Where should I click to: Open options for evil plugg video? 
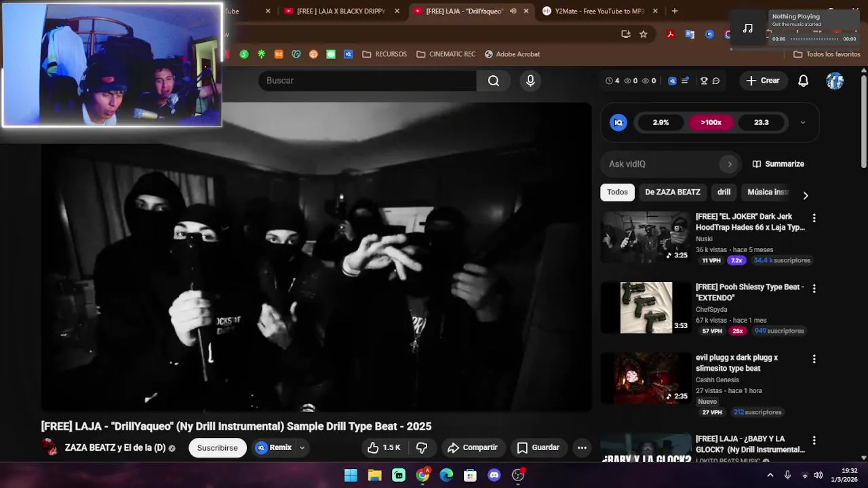coord(814,359)
